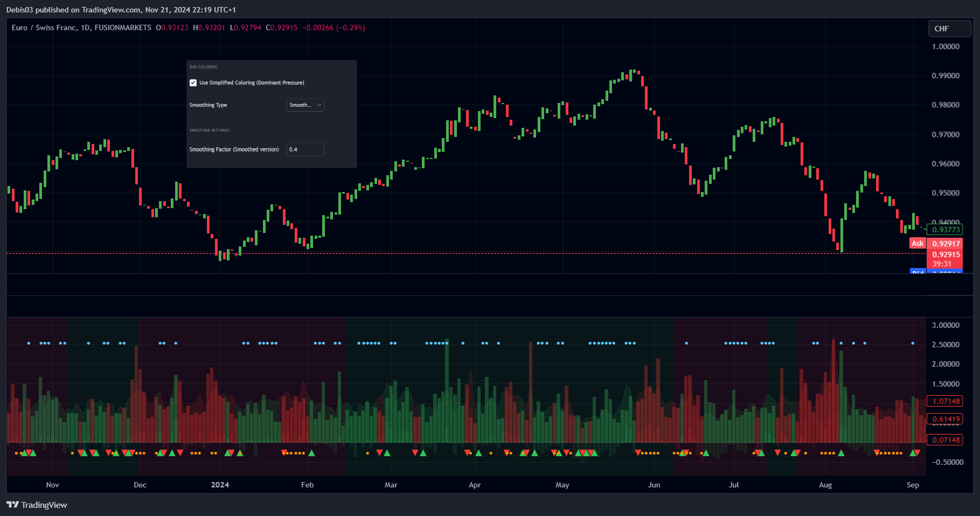980x516 pixels.
Task: Click the Sep label on time axis
Action: (x=913, y=485)
